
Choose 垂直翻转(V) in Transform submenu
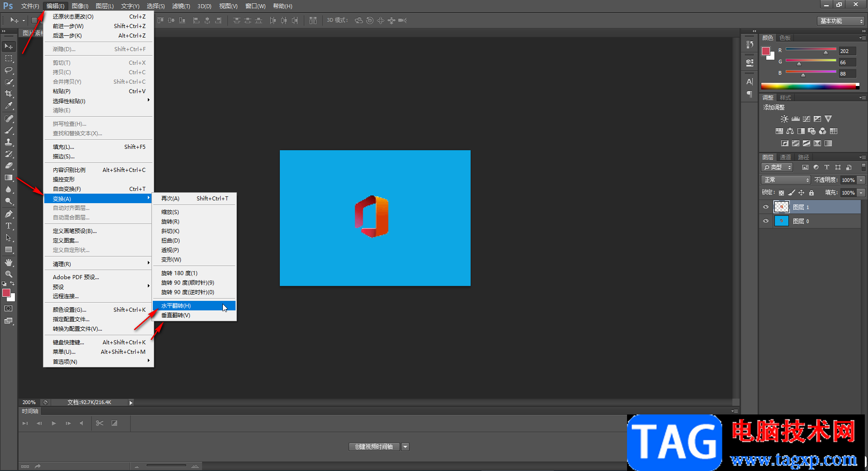pos(194,315)
